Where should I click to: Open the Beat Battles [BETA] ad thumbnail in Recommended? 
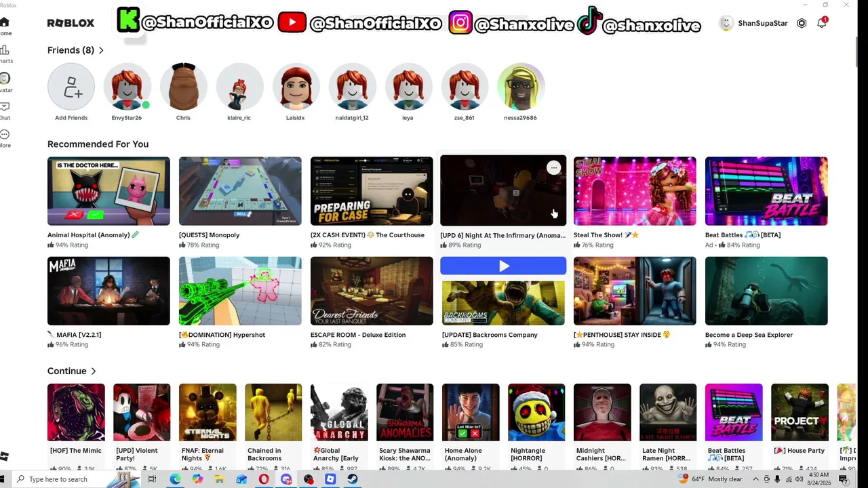click(766, 191)
